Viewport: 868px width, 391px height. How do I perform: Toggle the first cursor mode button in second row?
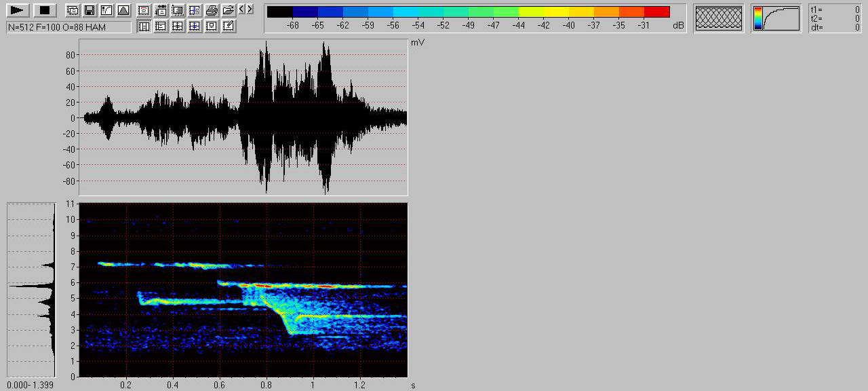144,26
